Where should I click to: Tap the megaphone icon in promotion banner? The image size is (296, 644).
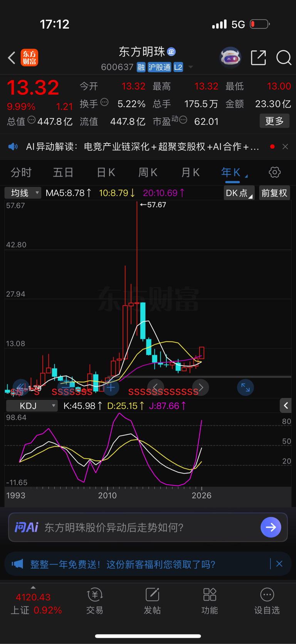[17, 564]
